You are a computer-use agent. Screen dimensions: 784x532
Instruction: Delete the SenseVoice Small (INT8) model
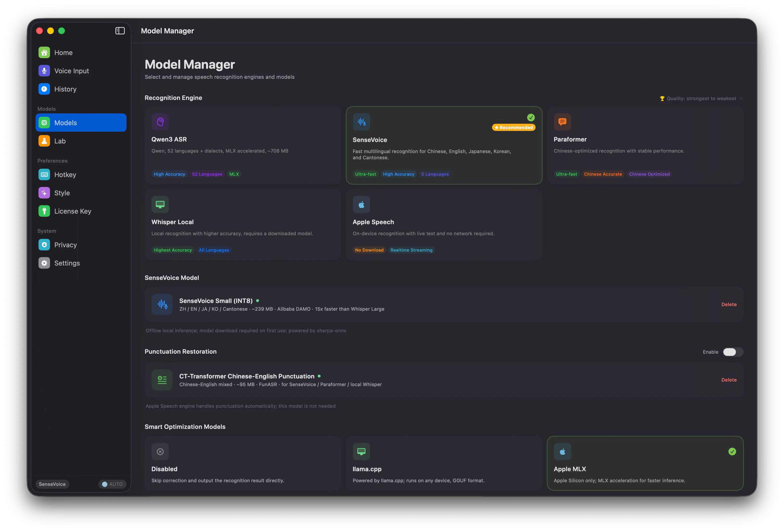[x=729, y=304]
